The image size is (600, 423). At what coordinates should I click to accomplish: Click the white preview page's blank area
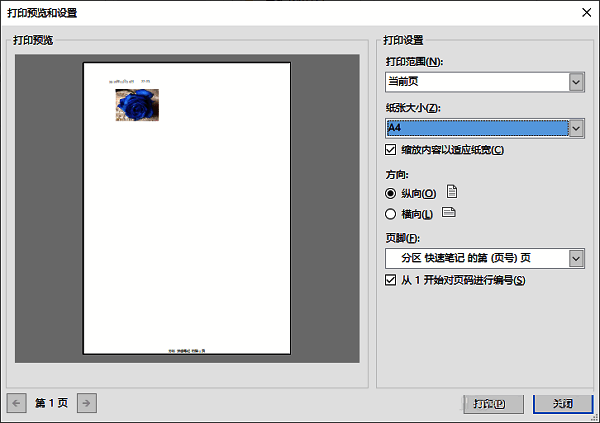click(187, 230)
